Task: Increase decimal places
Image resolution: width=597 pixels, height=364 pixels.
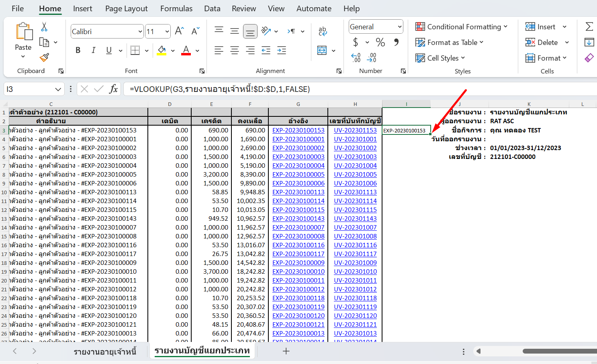Action: click(356, 58)
